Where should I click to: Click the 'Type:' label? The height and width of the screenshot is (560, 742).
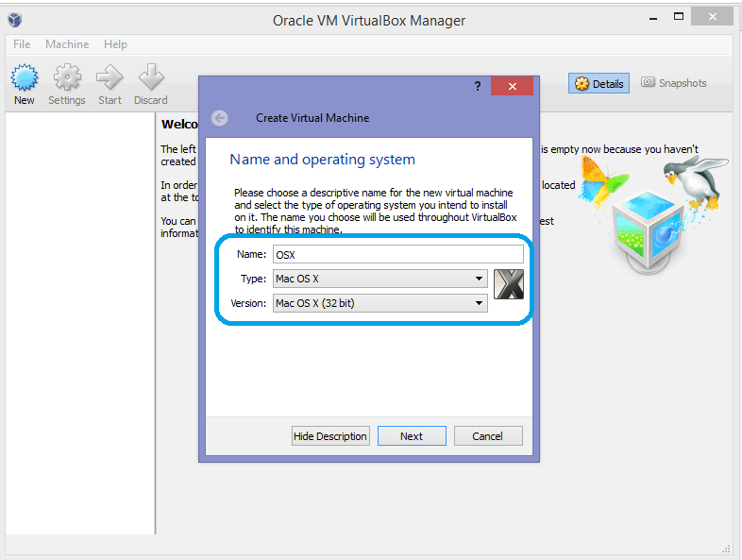[x=253, y=279]
